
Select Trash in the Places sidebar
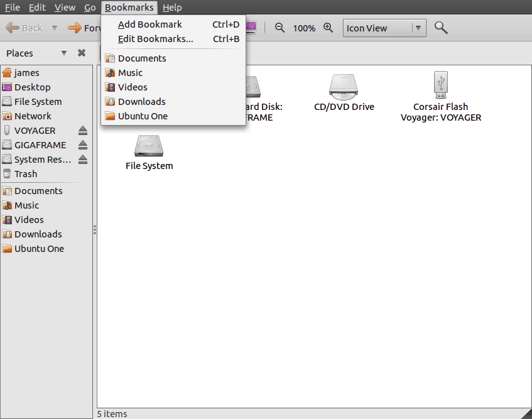pyautogui.click(x=26, y=174)
